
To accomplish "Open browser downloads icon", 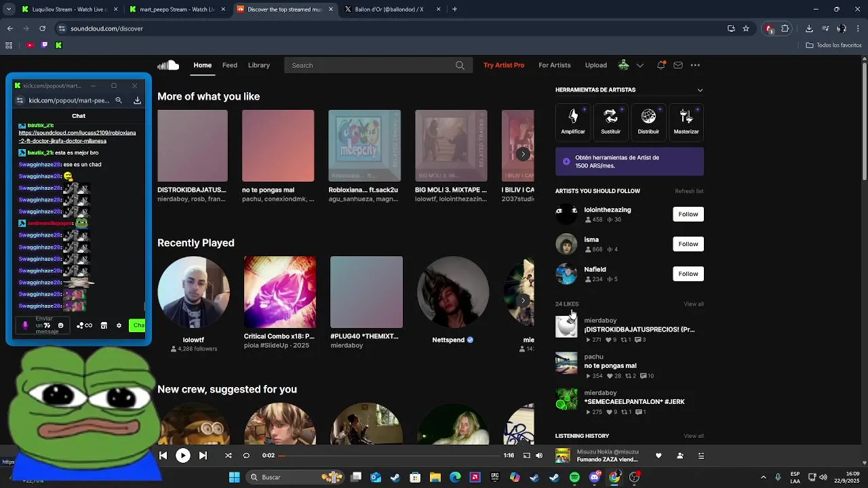I will [x=809, y=28].
